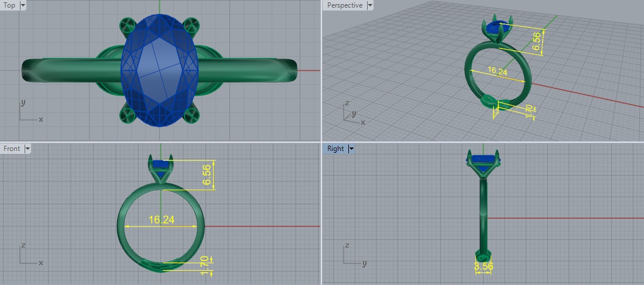Activate the Top viewport title label

click(9, 5)
